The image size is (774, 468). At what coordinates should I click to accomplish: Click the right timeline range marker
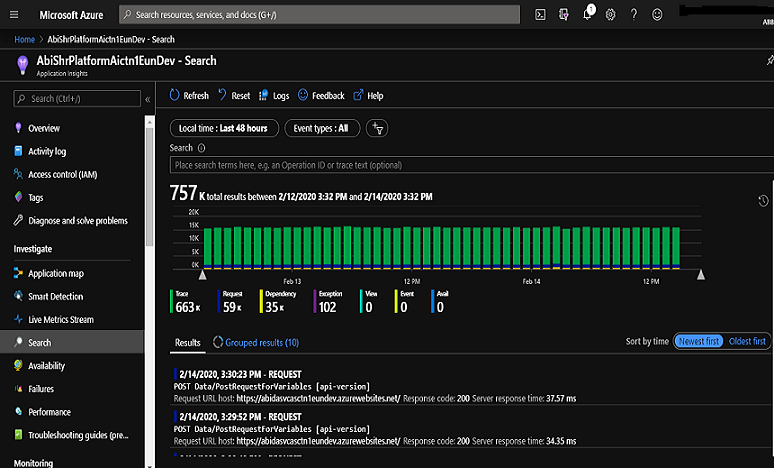(x=701, y=274)
